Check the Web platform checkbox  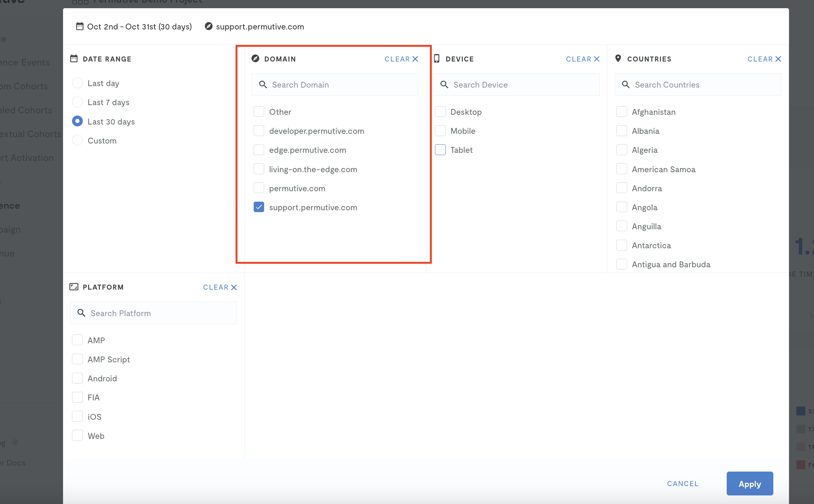coord(77,435)
